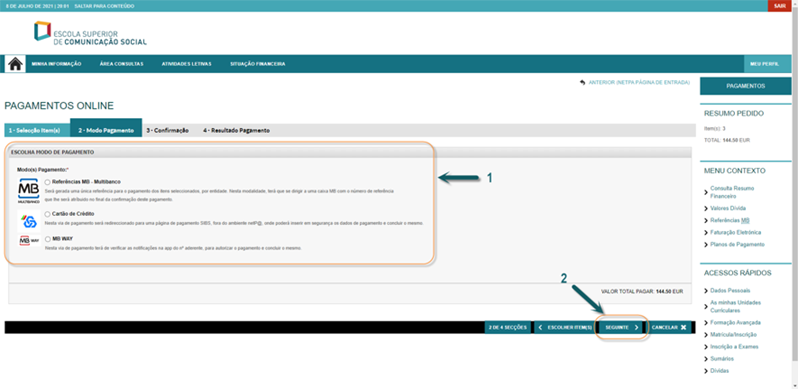
Task: Click the Pagamentos Online heading
Action: pos(59,106)
